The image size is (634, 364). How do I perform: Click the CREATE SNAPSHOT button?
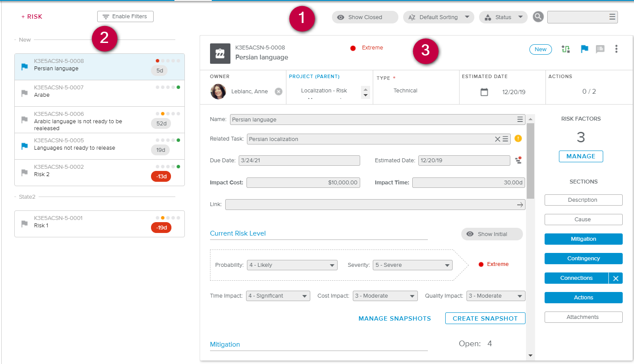click(485, 318)
